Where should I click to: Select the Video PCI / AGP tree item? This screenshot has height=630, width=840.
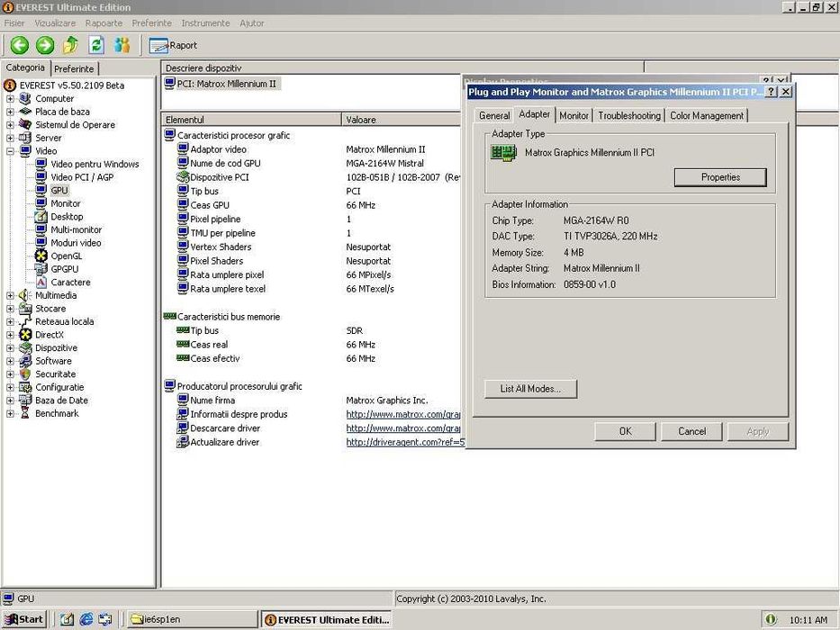click(x=82, y=177)
